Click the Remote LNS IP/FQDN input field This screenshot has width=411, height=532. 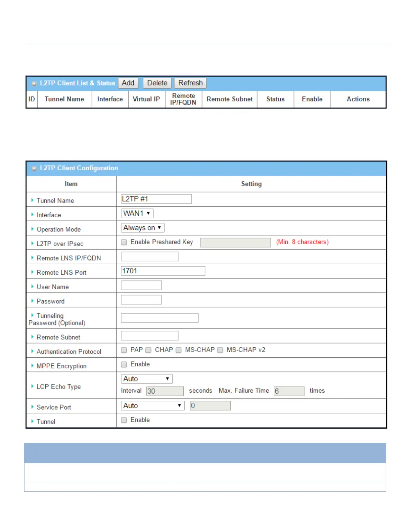tap(150, 257)
